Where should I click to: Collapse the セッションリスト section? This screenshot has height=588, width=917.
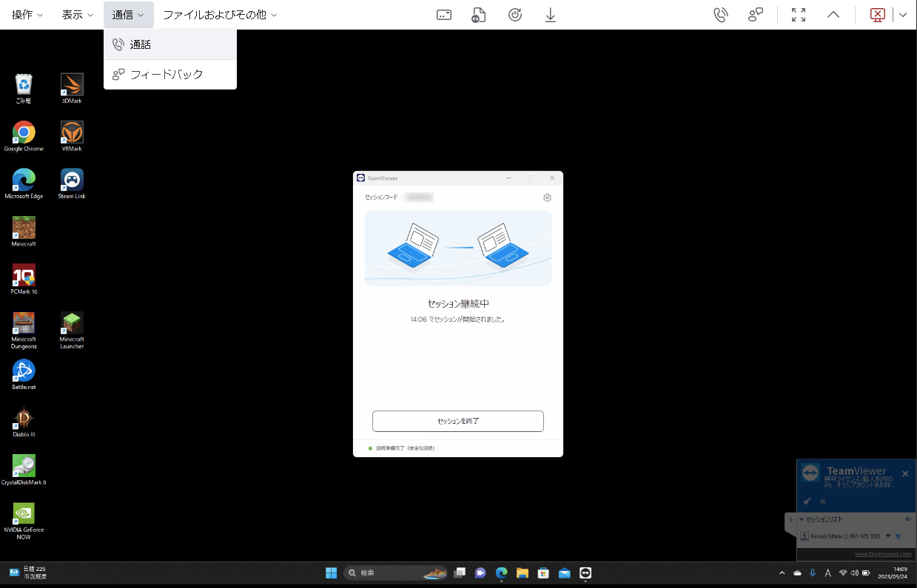coord(802,518)
